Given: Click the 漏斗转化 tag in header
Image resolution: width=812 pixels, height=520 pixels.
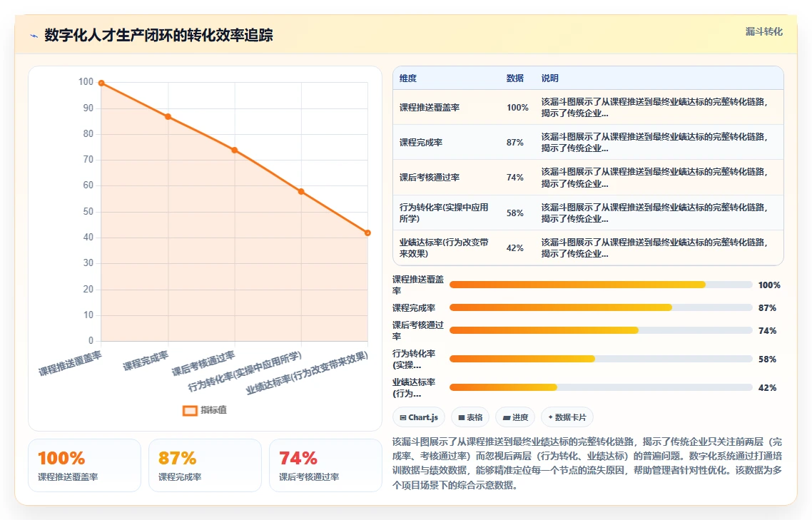Looking at the screenshot, I should point(764,31).
